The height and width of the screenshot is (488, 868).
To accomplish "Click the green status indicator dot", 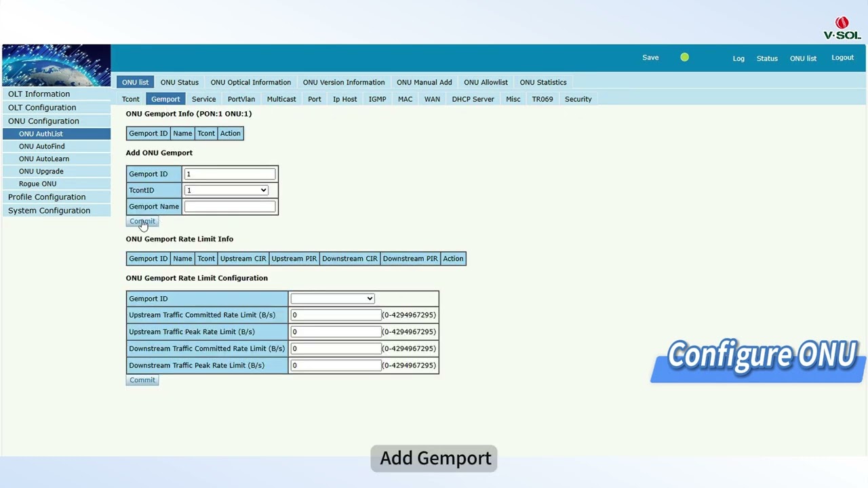I will tap(684, 58).
